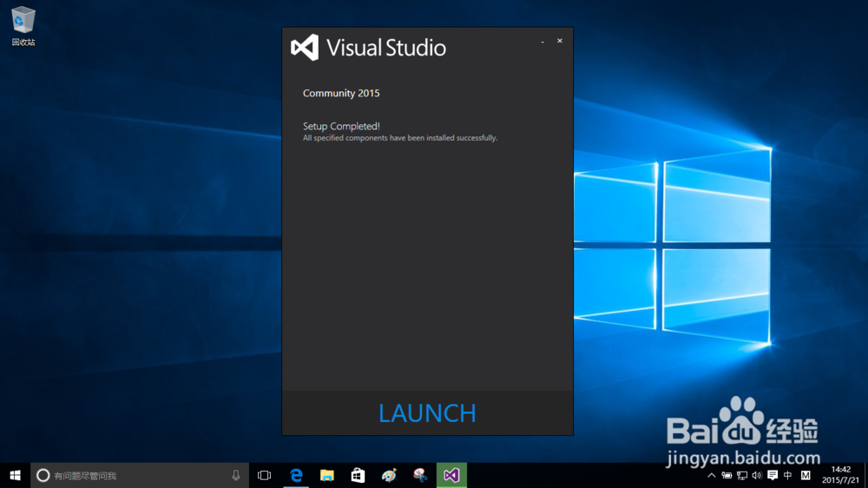The height and width of the screenshot is (488, 868).
Task: Open Microsoft Edge from the taskbar
Action: (x=296, y=475)
